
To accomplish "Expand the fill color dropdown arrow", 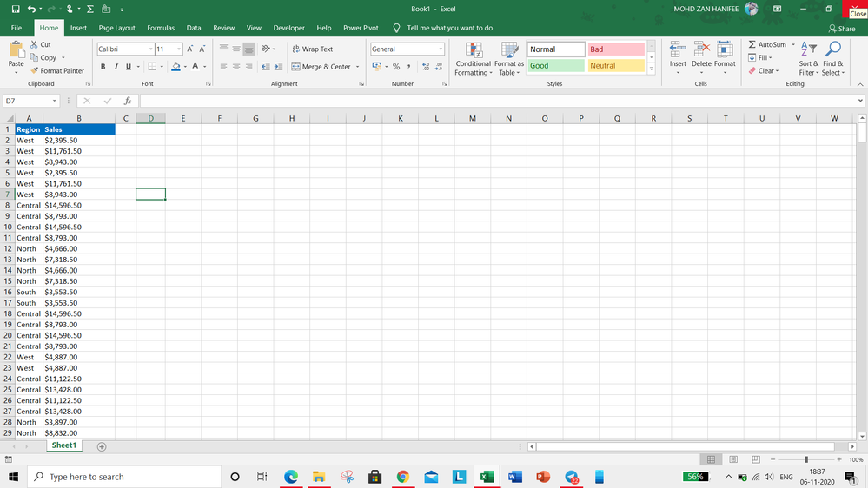I will point(185,66).
